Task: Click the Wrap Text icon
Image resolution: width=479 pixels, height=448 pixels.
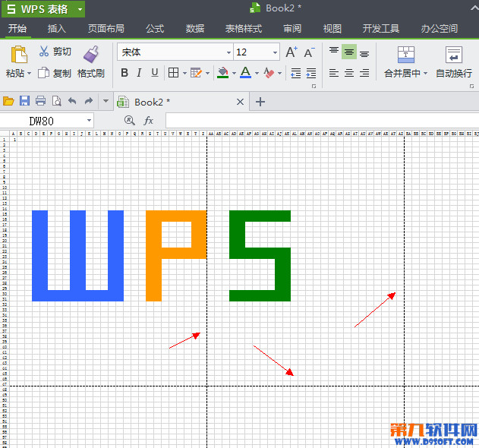Action: tap(454, 55)
